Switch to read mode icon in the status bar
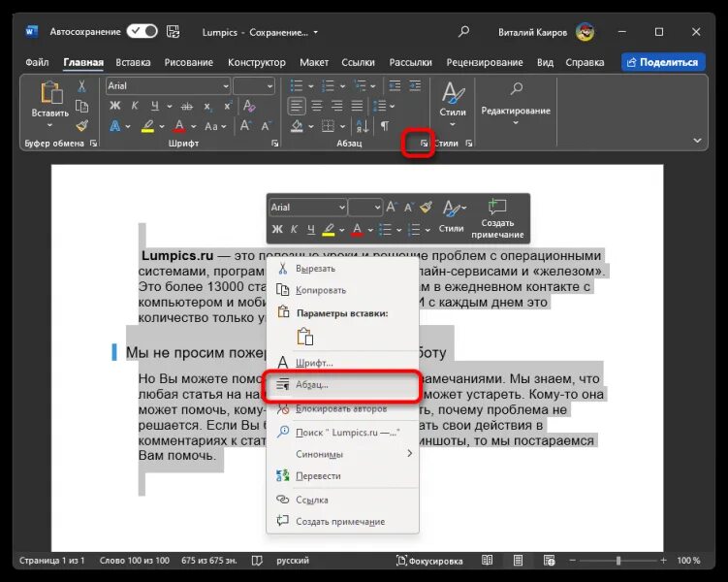The image size is (728, 582). point(487,560)
